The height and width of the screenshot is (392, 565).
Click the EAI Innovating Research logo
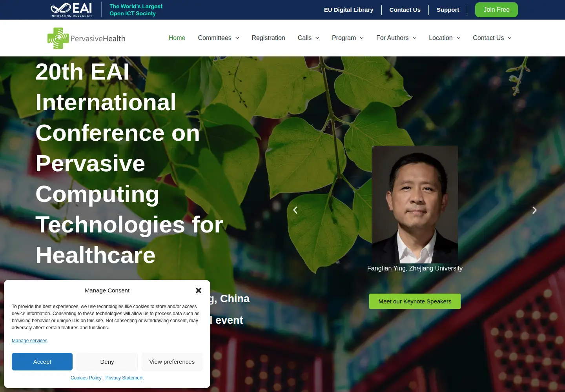point(71,10)
